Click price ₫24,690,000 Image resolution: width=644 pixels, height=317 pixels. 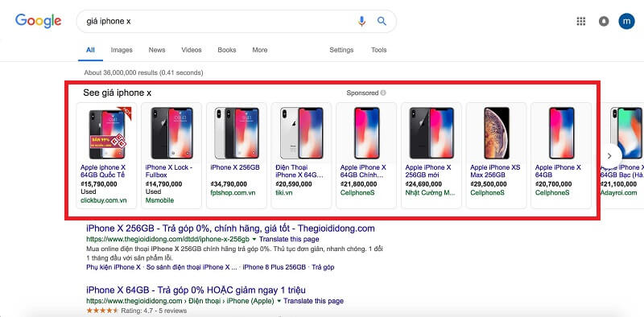coord(423,184)
